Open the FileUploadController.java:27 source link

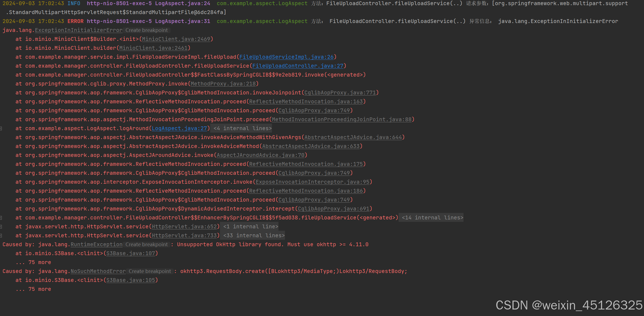[298, 66]
